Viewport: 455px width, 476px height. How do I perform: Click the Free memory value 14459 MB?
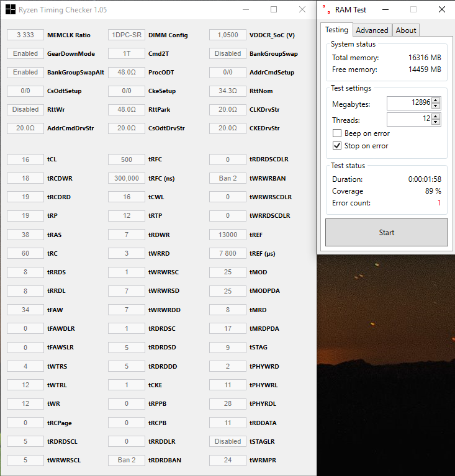pos(425,70)
